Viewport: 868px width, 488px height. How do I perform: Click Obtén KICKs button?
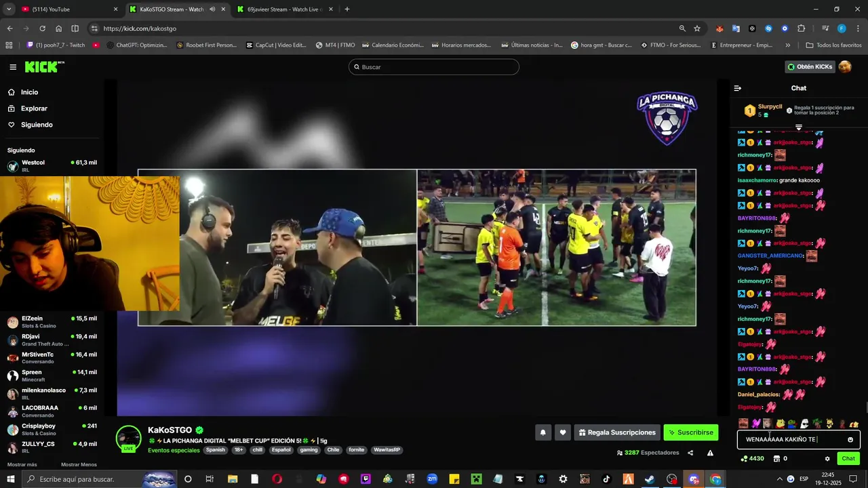tap(809, 66)
